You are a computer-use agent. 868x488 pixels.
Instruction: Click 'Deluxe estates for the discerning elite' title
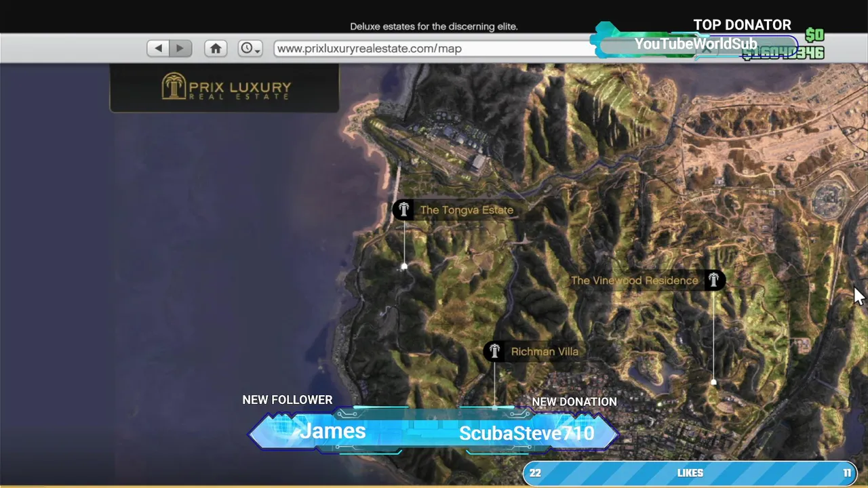434,26
